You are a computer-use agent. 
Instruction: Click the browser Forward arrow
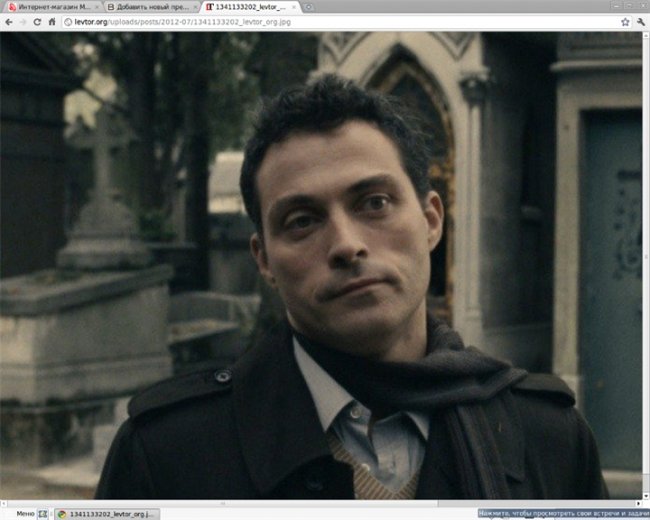tap(22, 21)
